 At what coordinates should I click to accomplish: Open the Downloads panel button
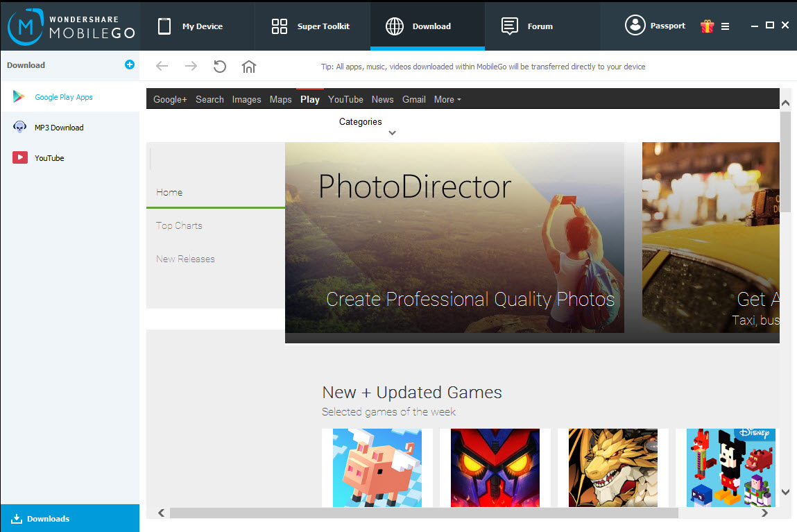click(70, 518)
